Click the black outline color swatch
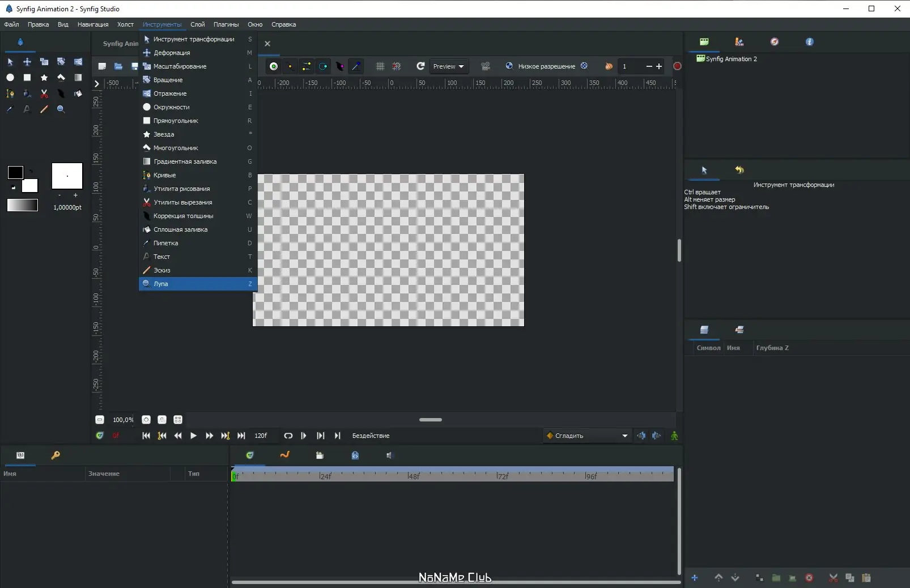910x588 pixels. coord(15,172)
